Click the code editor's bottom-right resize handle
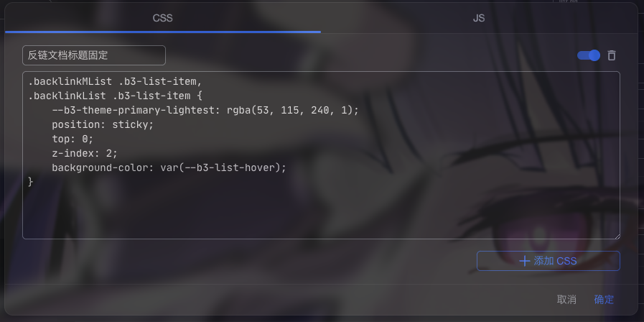 coord(617,236)
